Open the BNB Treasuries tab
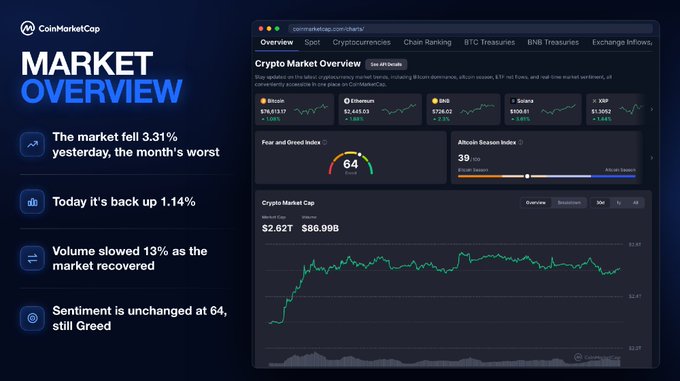The height and width of the screenshot is (381, 680). click(553, 42)
